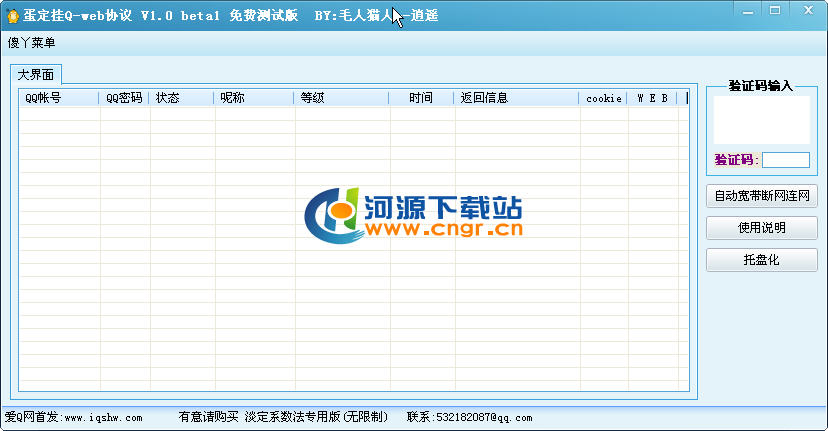Click the 托盘化 button
The height and width of the screenshot is (431, 828).
click(x=761, y=260)
